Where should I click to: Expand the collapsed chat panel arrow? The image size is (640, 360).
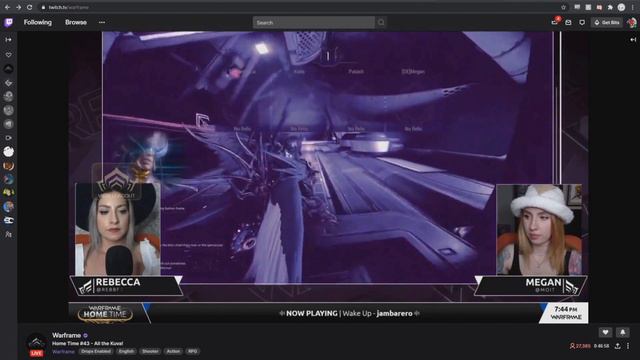[633, 40]
